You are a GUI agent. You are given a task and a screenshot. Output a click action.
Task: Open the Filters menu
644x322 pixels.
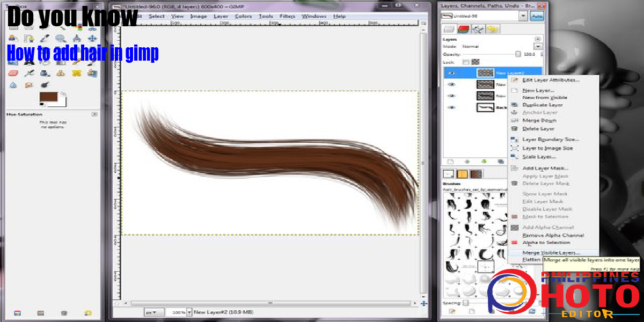tap(287, 16)
